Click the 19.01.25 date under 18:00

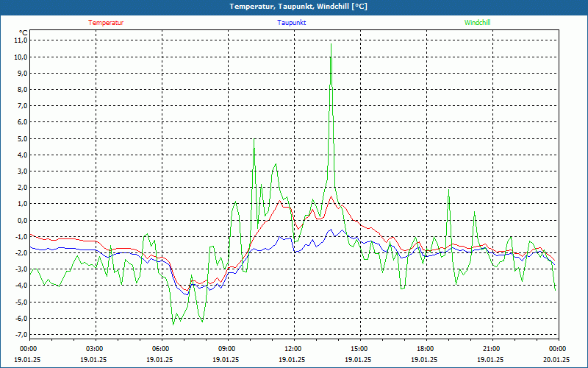point(424,359)
